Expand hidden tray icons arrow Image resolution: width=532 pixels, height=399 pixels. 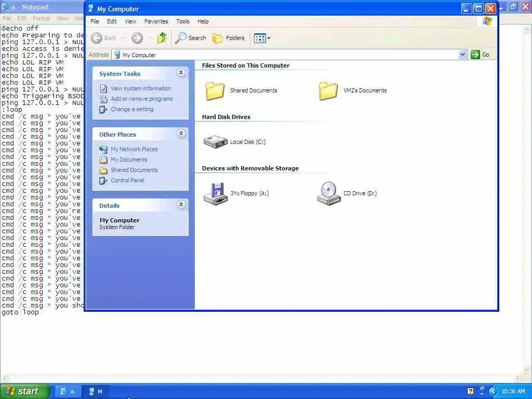[x=493, y=392]
